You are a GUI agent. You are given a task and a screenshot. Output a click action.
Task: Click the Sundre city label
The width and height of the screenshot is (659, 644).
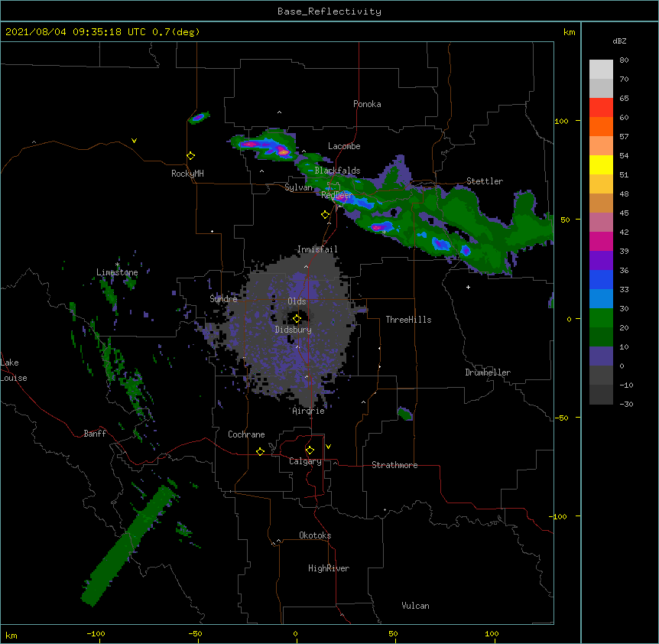pyautogui.click(x=223, y=299)
